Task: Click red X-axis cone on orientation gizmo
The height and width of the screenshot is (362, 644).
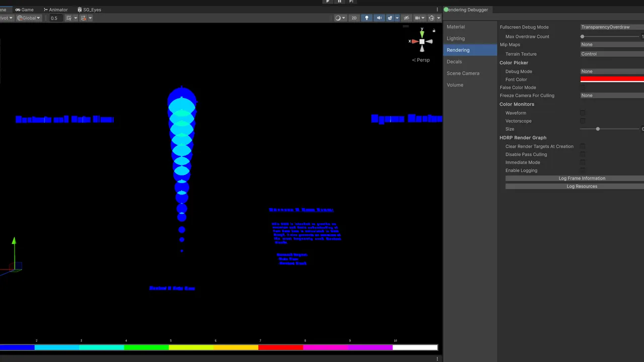Action: point(415,41)
